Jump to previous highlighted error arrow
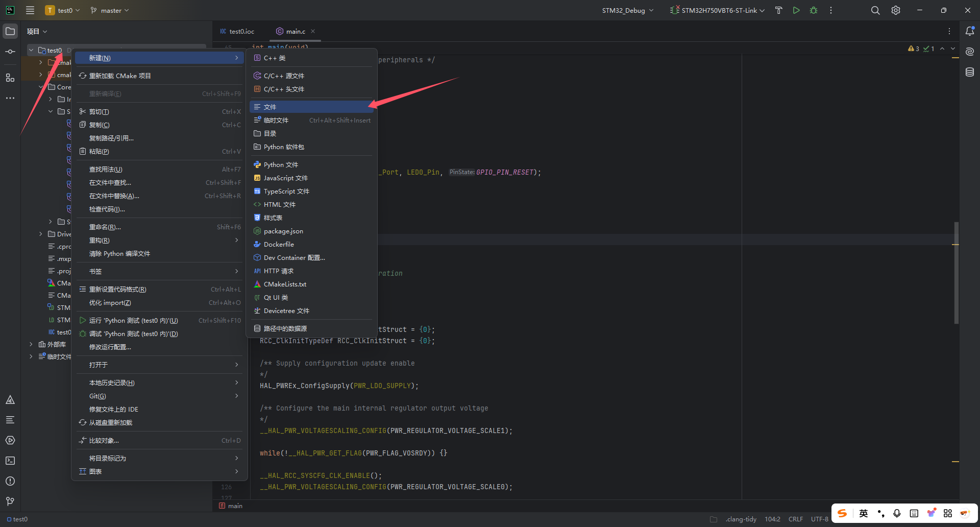 click(x=942, y=49)
